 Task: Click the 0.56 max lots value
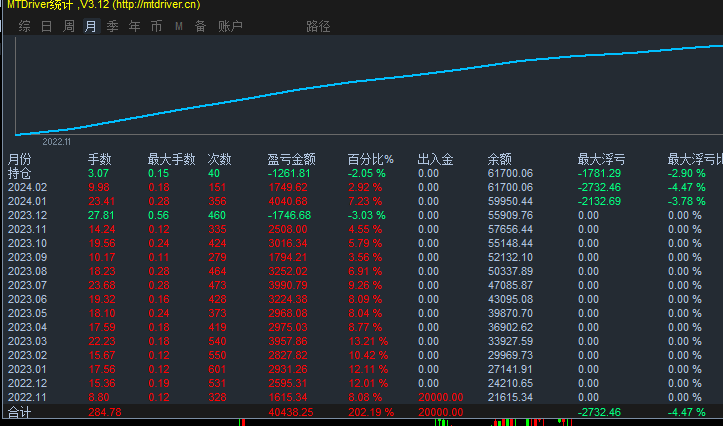159,215
